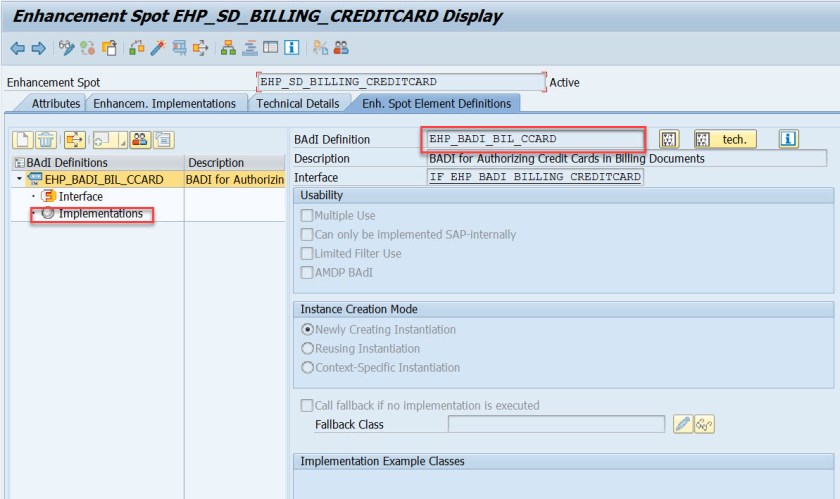Click the Other Object icon
The width and height of the screenshot is (840, 499).
(109, 48)
